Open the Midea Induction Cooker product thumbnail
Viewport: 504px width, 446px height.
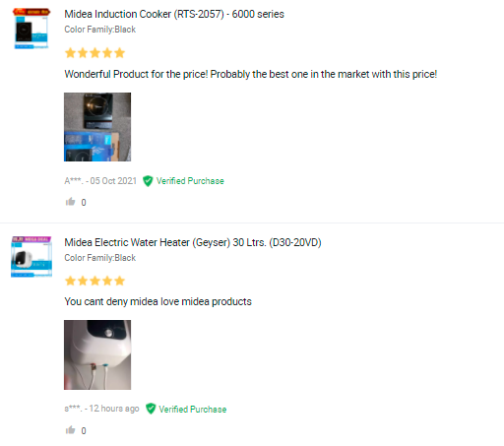coord(31,29)
